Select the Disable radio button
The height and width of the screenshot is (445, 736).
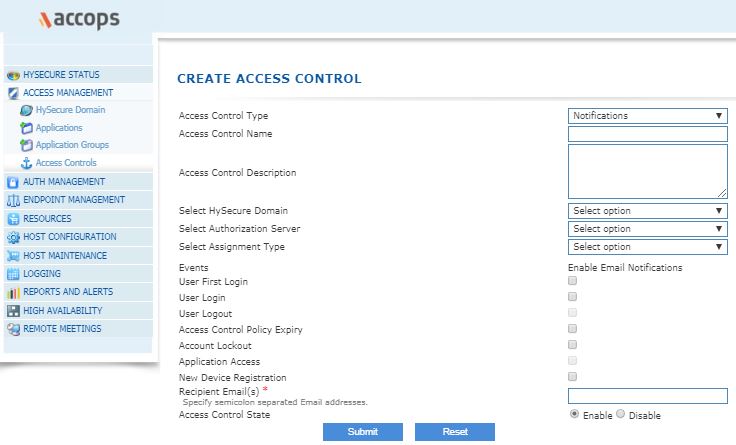621,414
